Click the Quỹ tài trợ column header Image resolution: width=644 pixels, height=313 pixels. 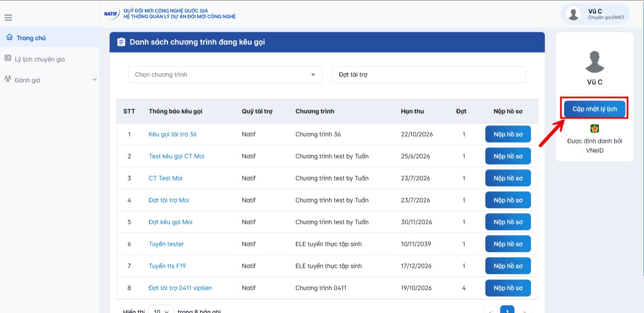257,111
